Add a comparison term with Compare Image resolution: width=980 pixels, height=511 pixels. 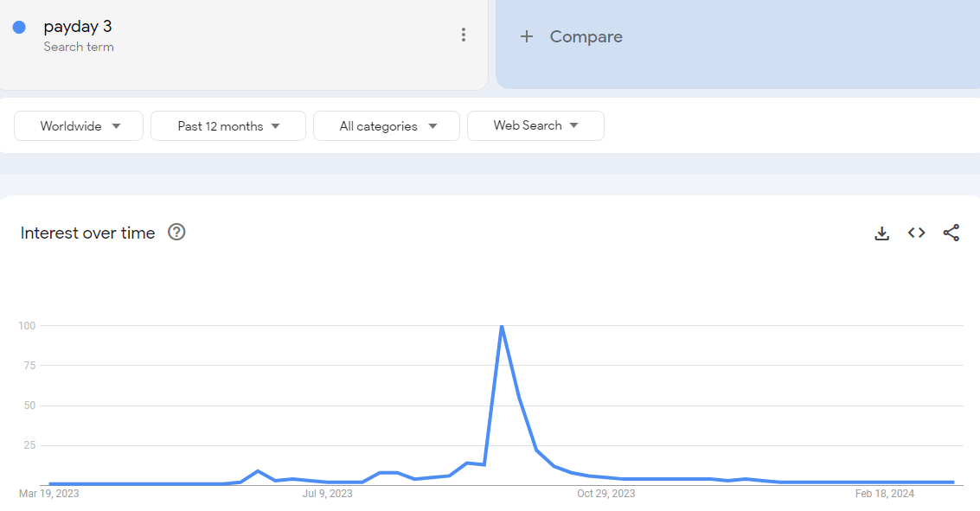point(586,37)
